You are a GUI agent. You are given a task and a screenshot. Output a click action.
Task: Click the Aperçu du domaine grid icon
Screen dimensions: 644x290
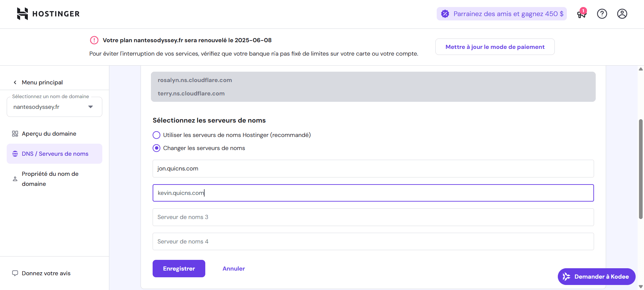15,134
